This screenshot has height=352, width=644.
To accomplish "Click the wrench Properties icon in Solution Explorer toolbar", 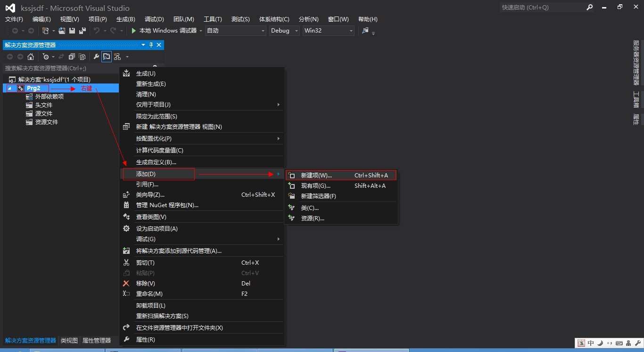I will pyautogui.click(x=96, y=57).
